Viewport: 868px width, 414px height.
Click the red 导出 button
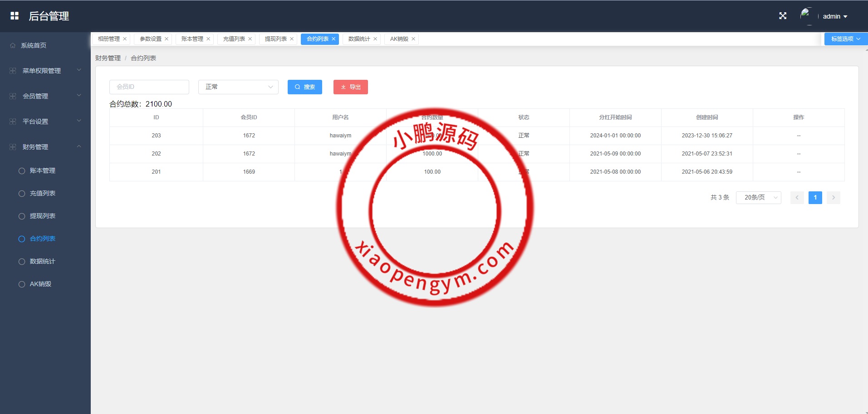tap(350, 87)
